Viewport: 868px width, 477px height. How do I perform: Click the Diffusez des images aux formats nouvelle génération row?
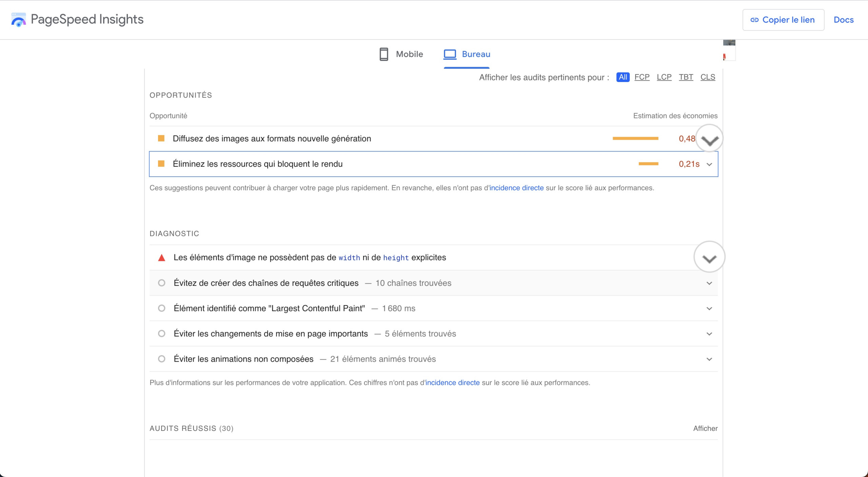433,139
